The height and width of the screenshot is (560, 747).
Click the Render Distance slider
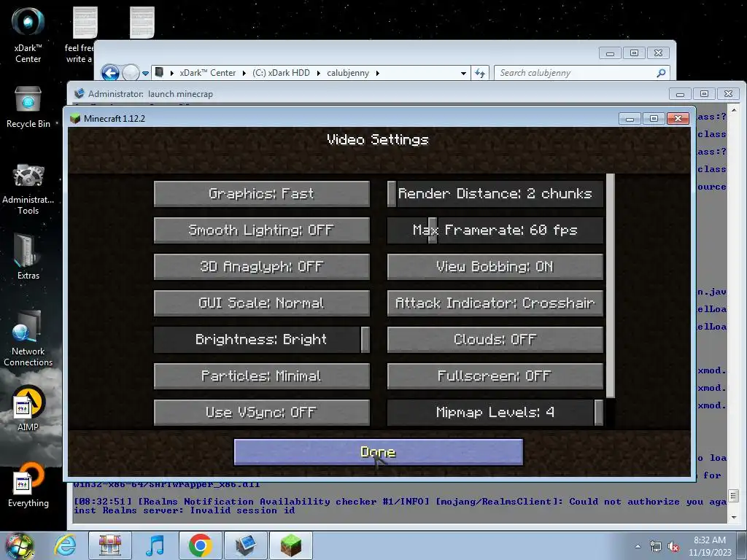[495, 193]
